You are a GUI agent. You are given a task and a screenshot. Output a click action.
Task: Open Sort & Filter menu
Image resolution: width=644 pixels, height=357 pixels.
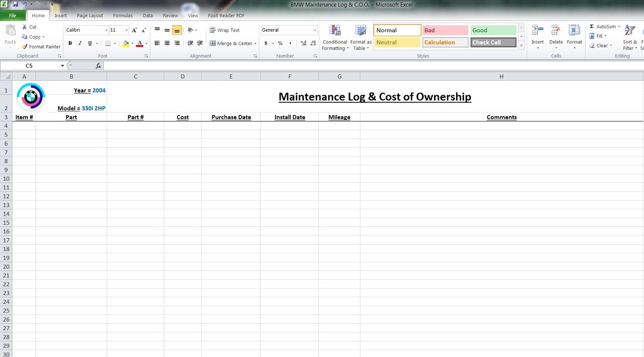(x=630, y=38)
